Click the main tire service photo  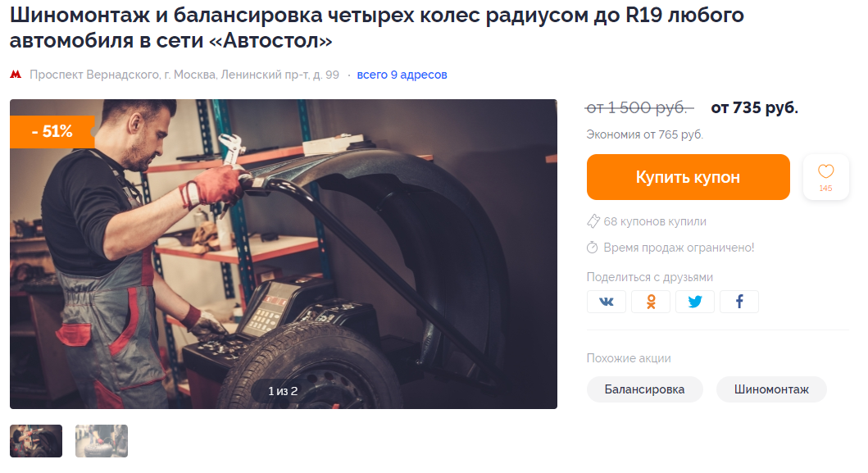284,254
